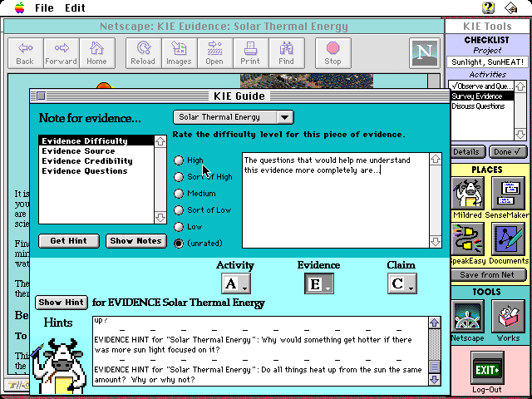Click into the evidence note text area
The image size is (532, 399).
pos(336,200)
